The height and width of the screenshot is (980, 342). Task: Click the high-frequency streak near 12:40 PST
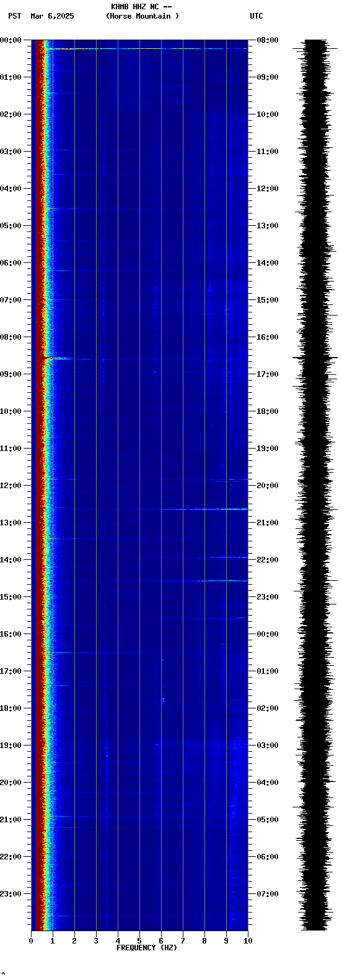coord(204,509)
